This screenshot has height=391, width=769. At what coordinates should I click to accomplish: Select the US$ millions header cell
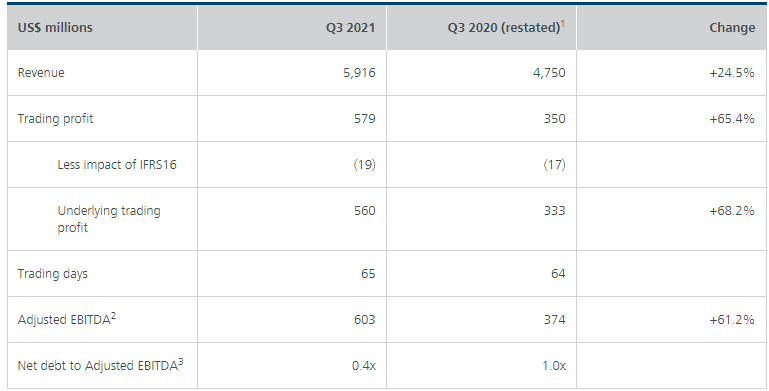[102, 27]
